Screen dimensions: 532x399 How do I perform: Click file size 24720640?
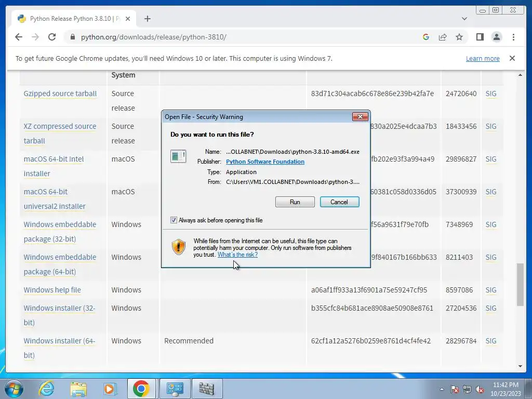(461, 94)
